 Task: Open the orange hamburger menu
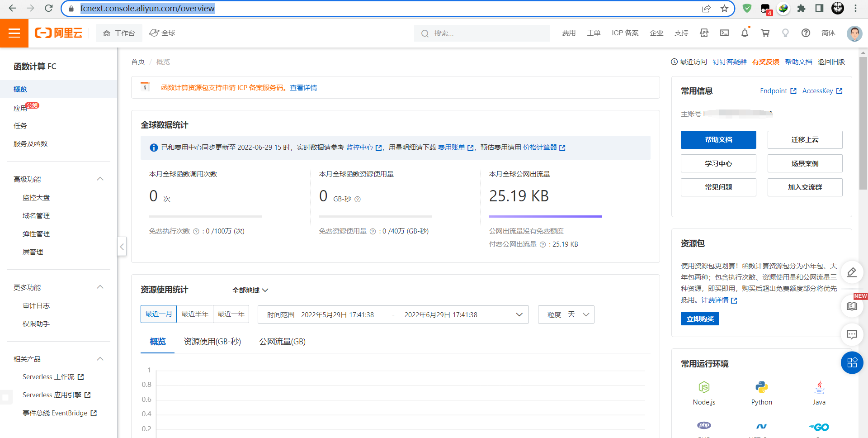pyautogui.click(x=14, y=33)
